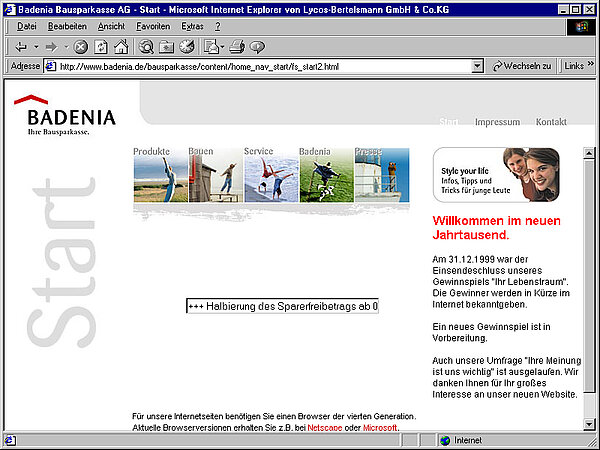The width and height of the screenshot is (600, 450).
Task: Open the Ansicht menu
Action: tap(111, 26)
